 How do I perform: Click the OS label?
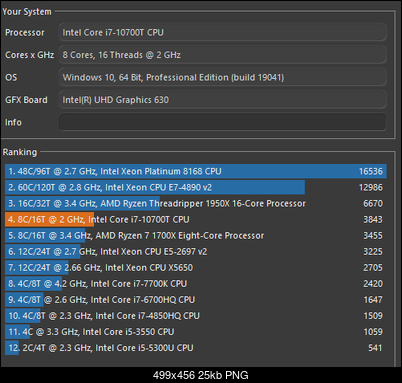point(11,77)
